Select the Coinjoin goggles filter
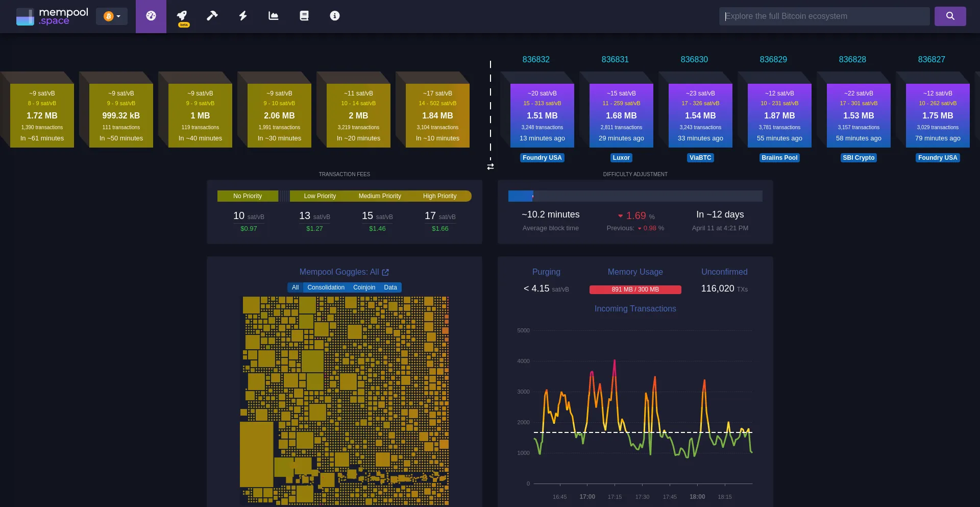The width and height of the screenshot is (980, 507). pos(364,287)
